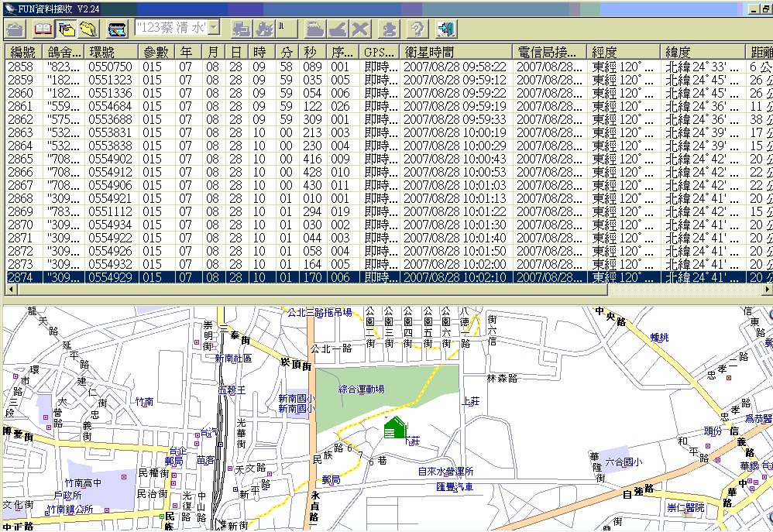This screenshot has width=773, height=532.
Task: Click the green house marker on map
Action: coord(395,427)
